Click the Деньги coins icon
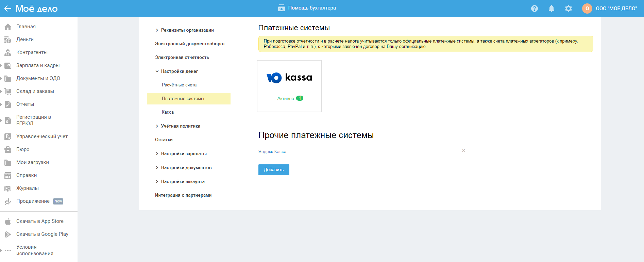Viewport: 644px width, 262px height. coord(8,40)
